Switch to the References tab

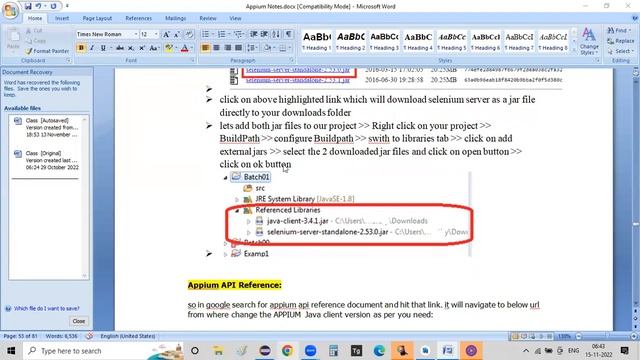(138, 18)
